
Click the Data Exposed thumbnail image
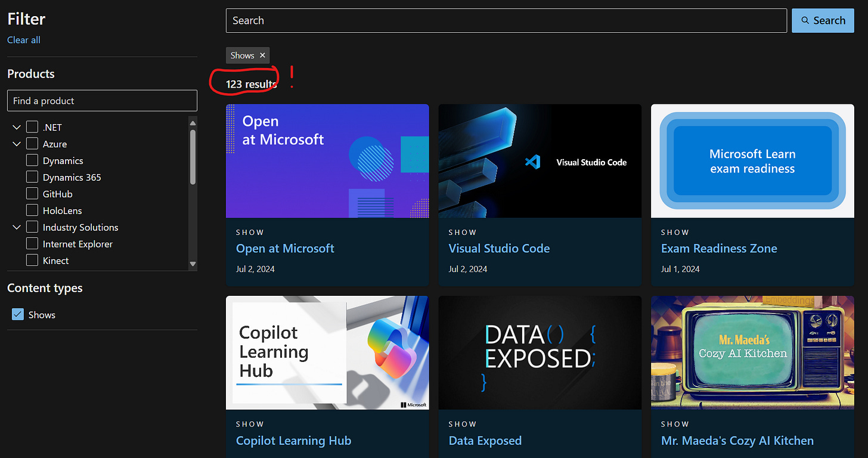(x=540, y=352)
